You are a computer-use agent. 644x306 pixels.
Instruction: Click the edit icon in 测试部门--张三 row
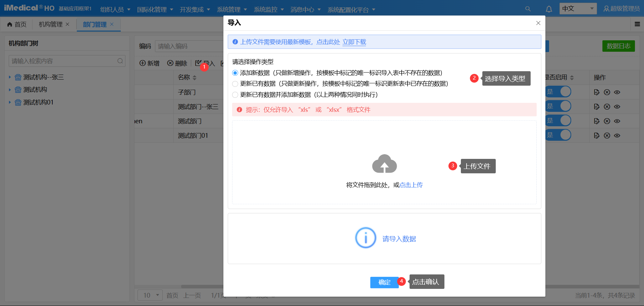596,106
